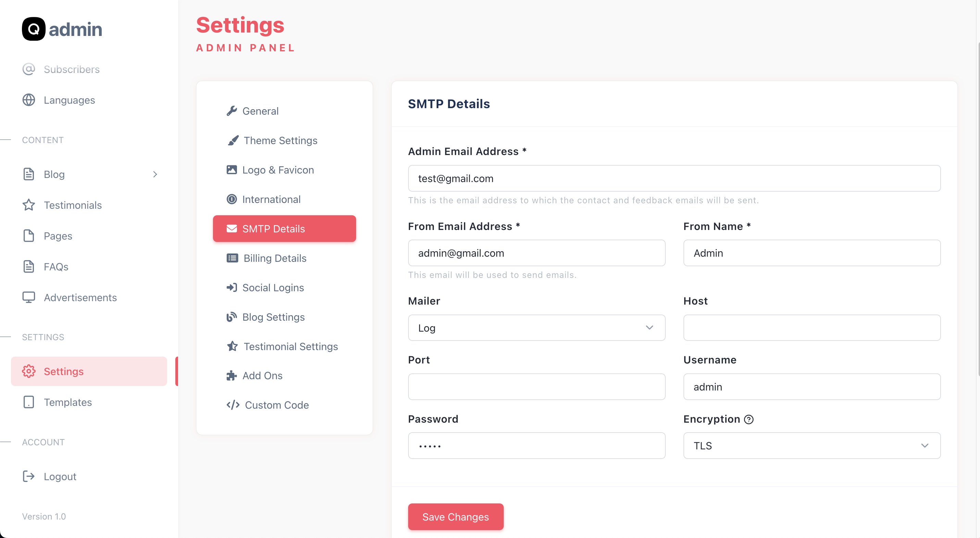Click the Host input field

[812, 328]
